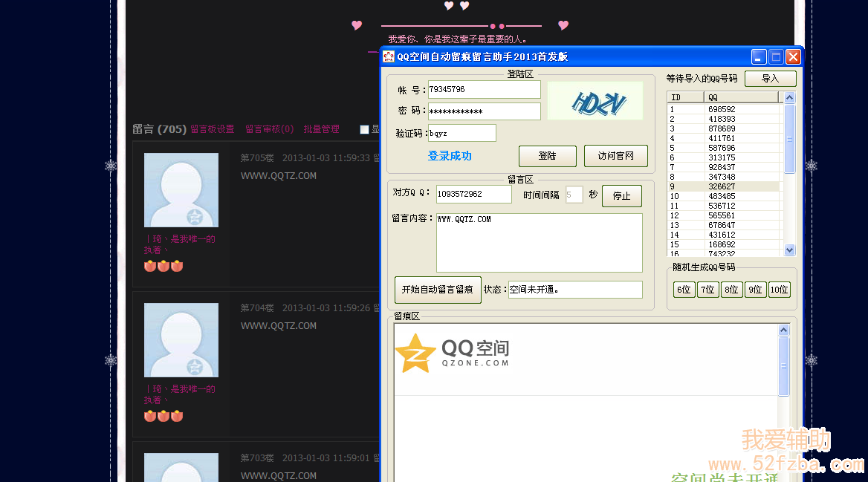Click the app icon in the title bar
Screen dimensions: 868x482
click(x=389, y=57)
